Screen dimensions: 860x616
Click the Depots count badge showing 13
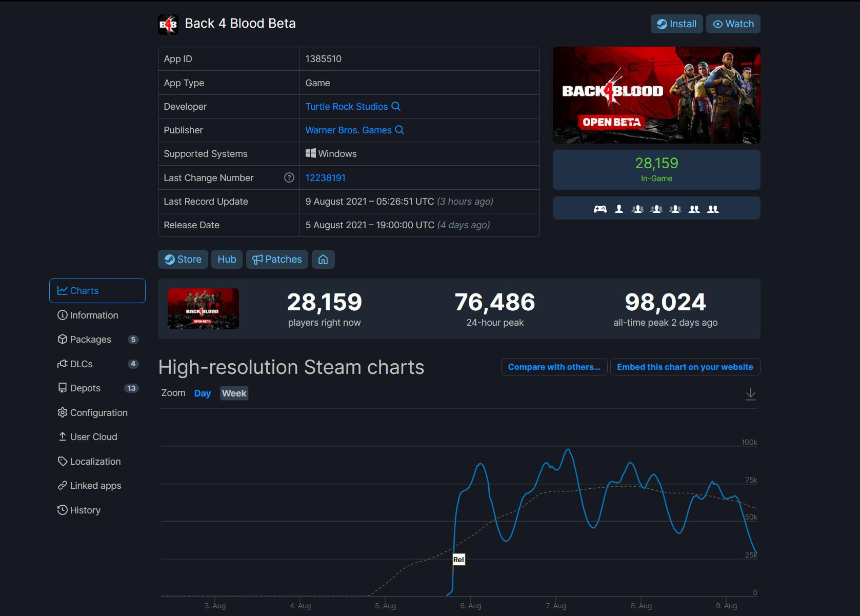[x=131, y=388]
